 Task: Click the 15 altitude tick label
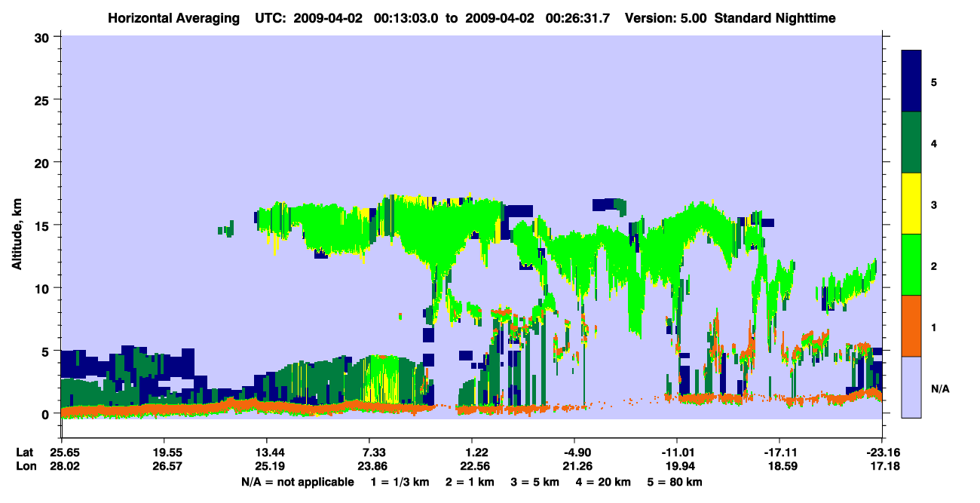coord(44,225)
